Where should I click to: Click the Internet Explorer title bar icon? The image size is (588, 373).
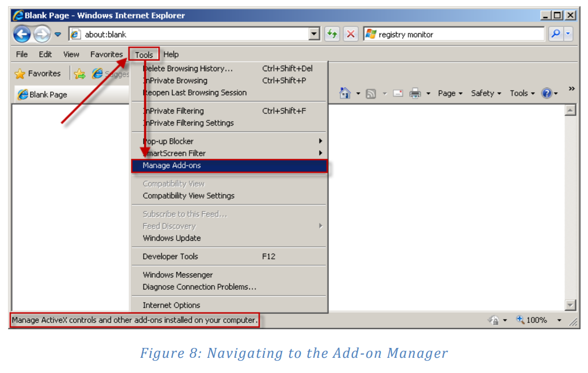[x=18, y=15]
